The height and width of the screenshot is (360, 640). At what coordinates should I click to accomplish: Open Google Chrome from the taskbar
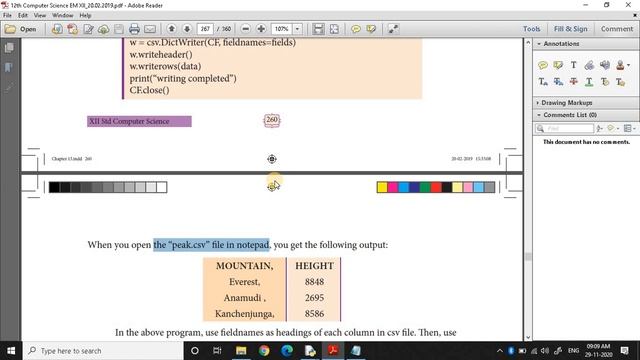pyautogui.click(x=264, y=351)
